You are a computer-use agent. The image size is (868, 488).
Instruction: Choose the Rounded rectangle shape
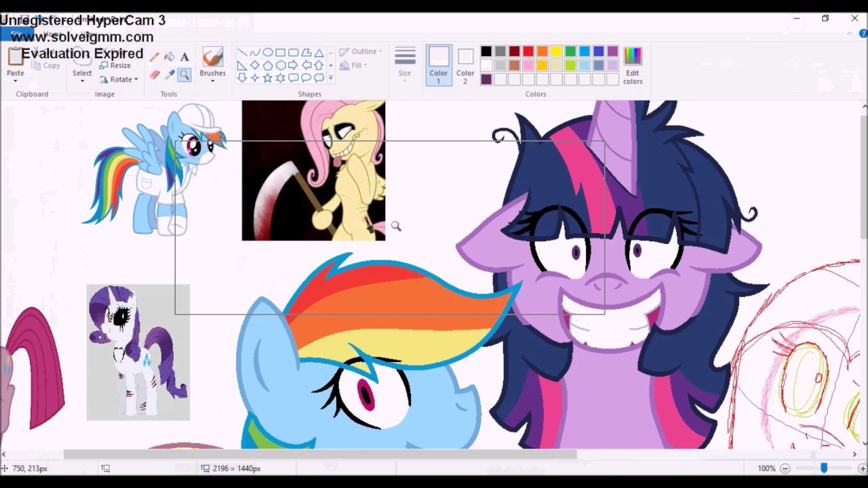(x=293, y=53)
